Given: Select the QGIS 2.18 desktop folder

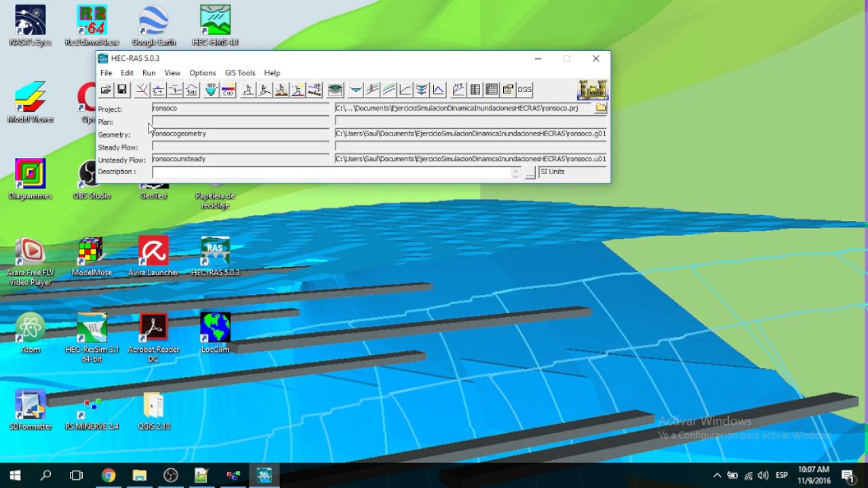Looking at the screenshot, I should pyautogui.click(x=154, y=411).
